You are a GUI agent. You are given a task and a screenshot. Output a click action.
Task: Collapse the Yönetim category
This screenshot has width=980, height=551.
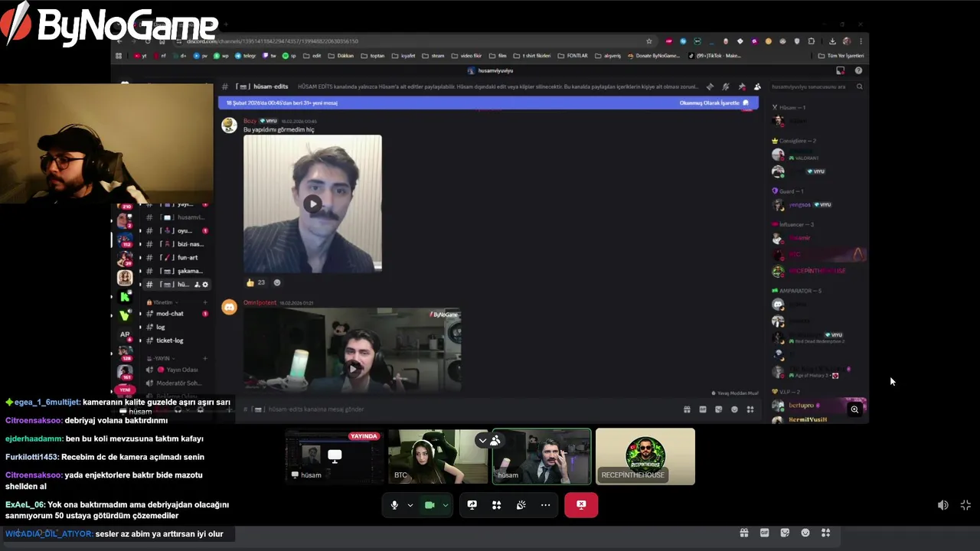(162, 302)
